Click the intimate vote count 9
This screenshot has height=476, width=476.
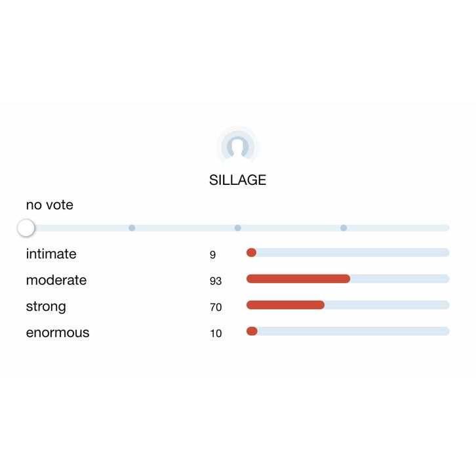coord(213,255)
